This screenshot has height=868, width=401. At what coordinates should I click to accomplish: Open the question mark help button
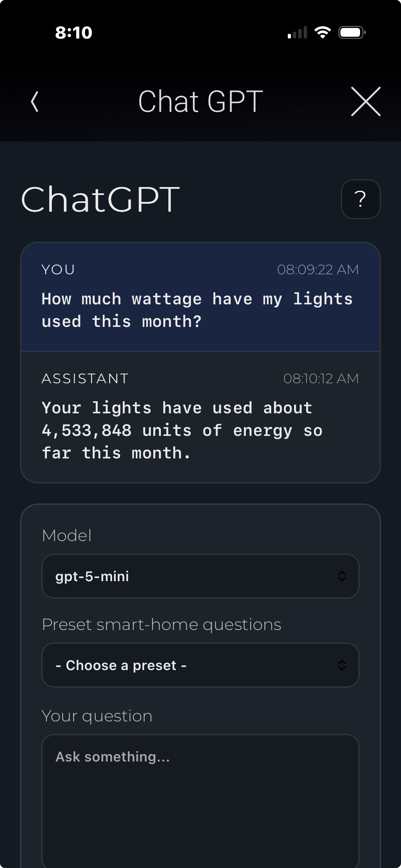360,199
